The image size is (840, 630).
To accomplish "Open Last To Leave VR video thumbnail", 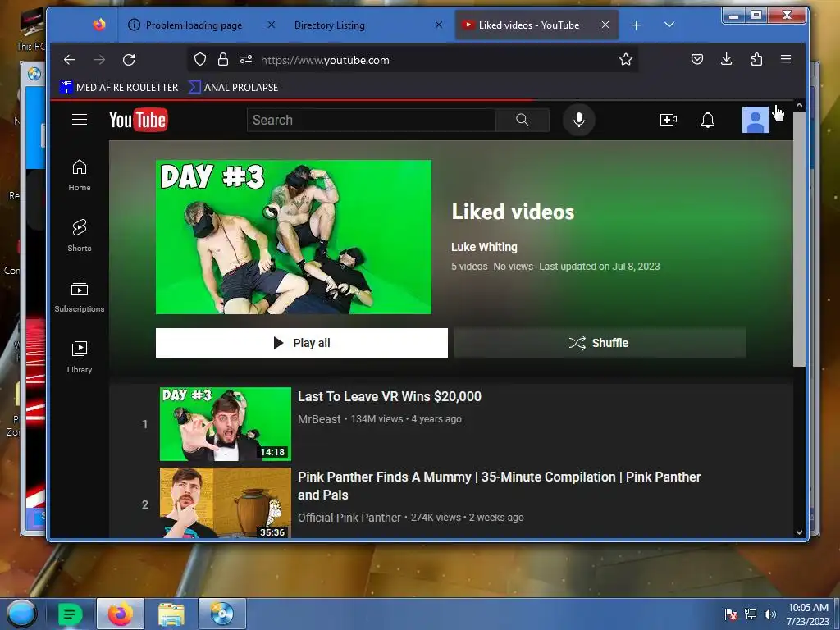I will tap(226, 424).
